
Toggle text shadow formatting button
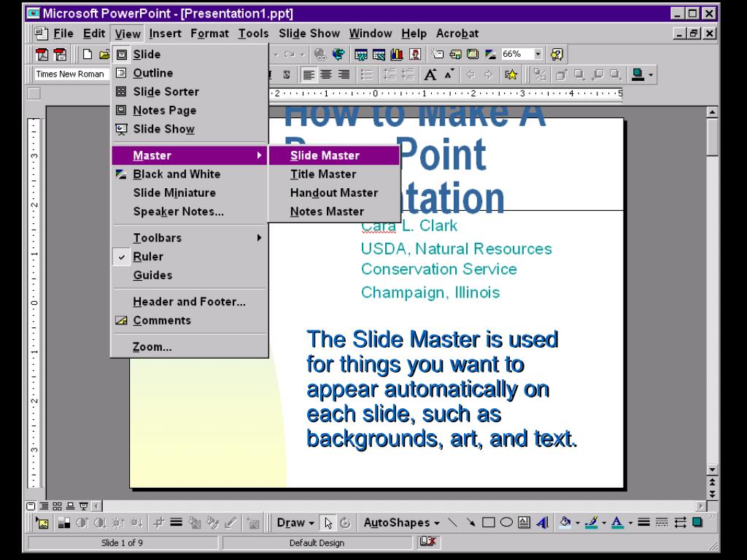click(286, 74)
